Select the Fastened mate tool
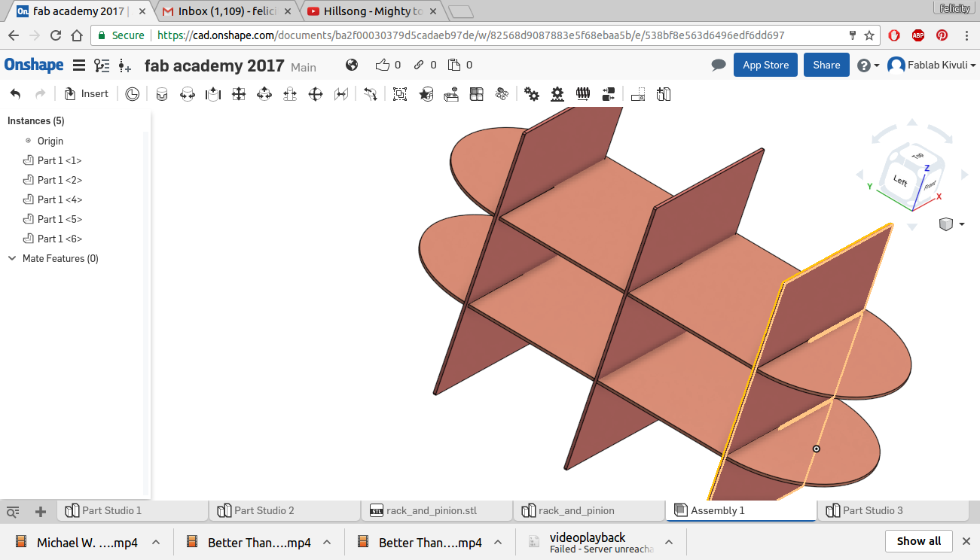 click(x=162, y=94)
